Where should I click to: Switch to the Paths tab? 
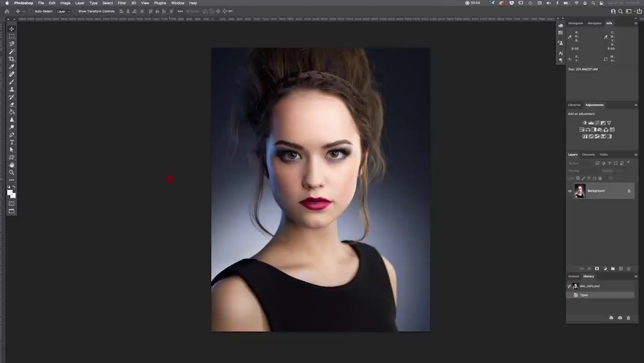coord(604,155)
